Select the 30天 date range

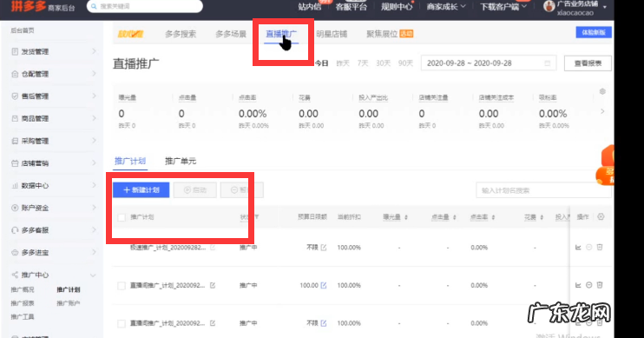[383, 63]
